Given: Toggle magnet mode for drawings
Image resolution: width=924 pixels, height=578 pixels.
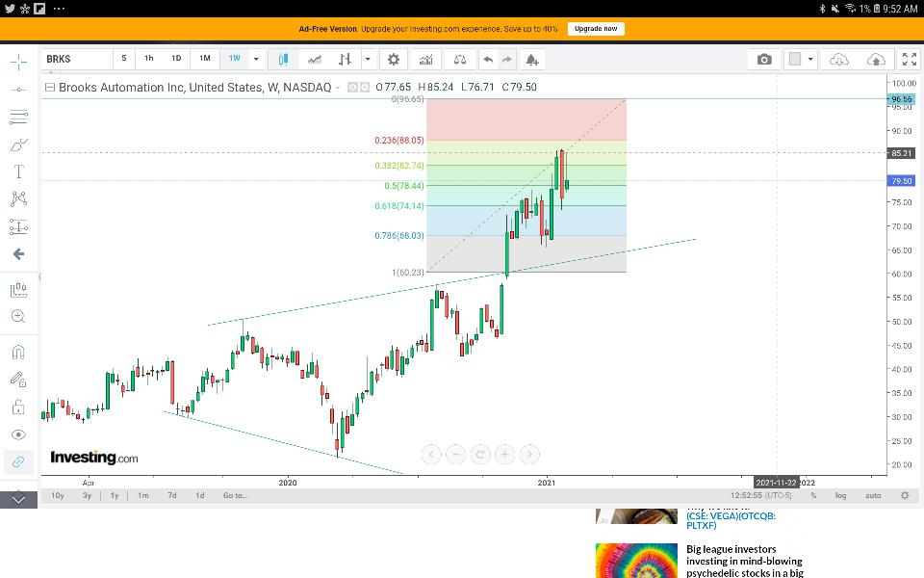Looking at the screenshot, I should click(18, 353).
